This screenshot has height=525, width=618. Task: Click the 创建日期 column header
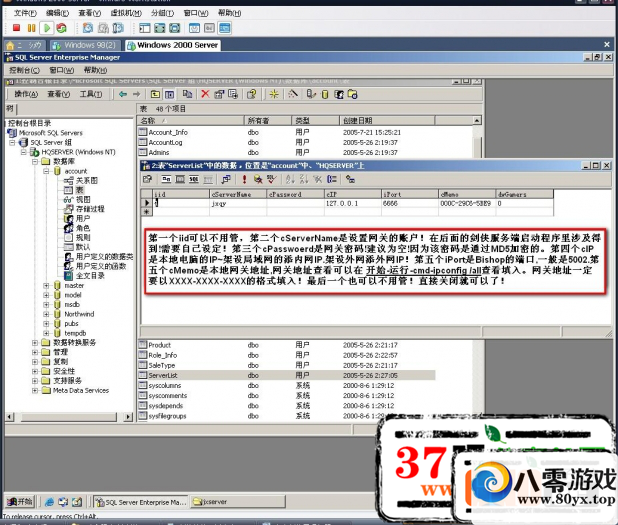point(387,121)
